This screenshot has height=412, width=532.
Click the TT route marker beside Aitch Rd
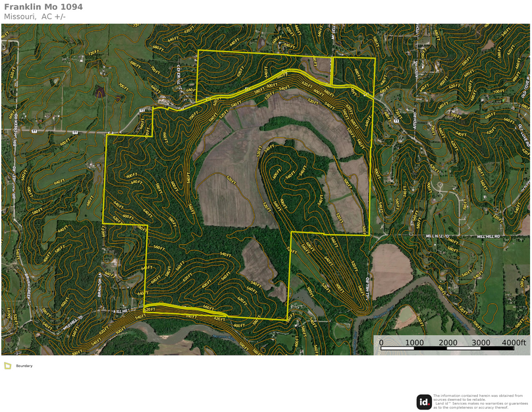click(x=396, y=122)
